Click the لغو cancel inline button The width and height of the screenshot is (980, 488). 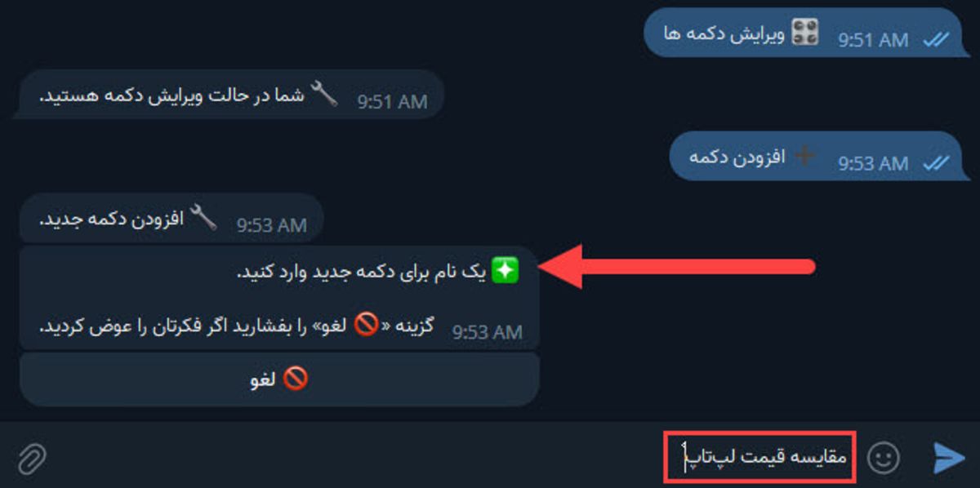click(x=279, y=379)
